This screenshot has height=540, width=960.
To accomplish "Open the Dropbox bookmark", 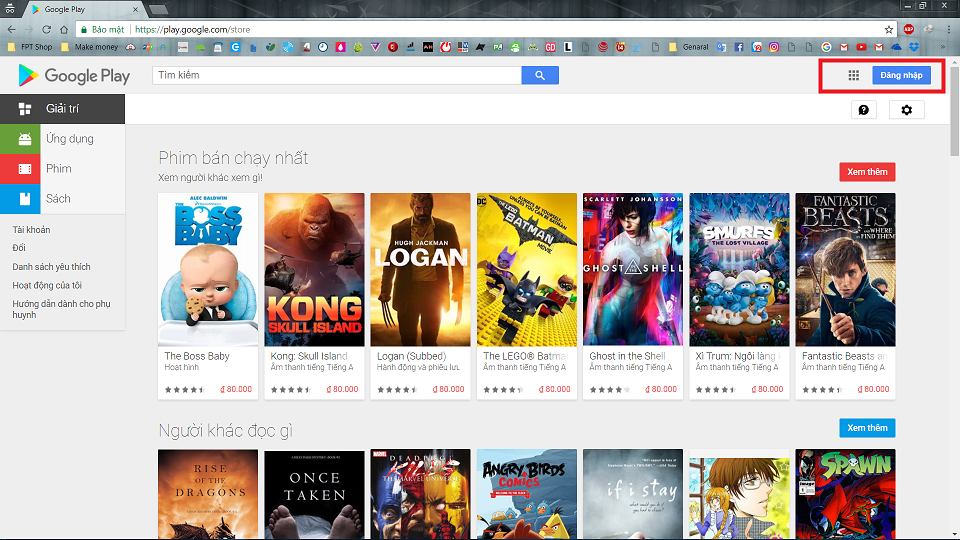I will 914,47.
